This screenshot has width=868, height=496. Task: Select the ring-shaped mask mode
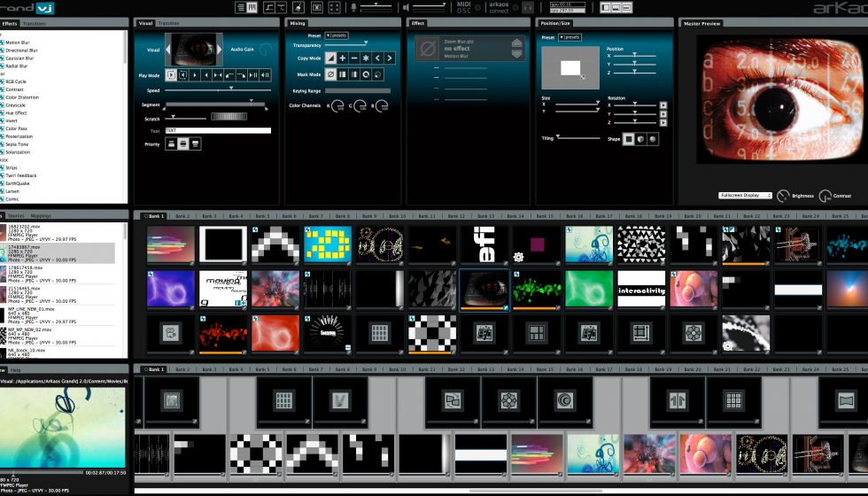point(366,74)
